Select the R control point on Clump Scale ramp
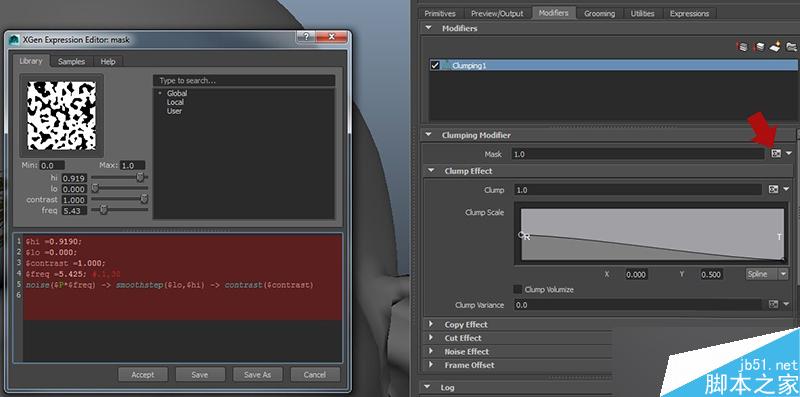 click(522, 235)
